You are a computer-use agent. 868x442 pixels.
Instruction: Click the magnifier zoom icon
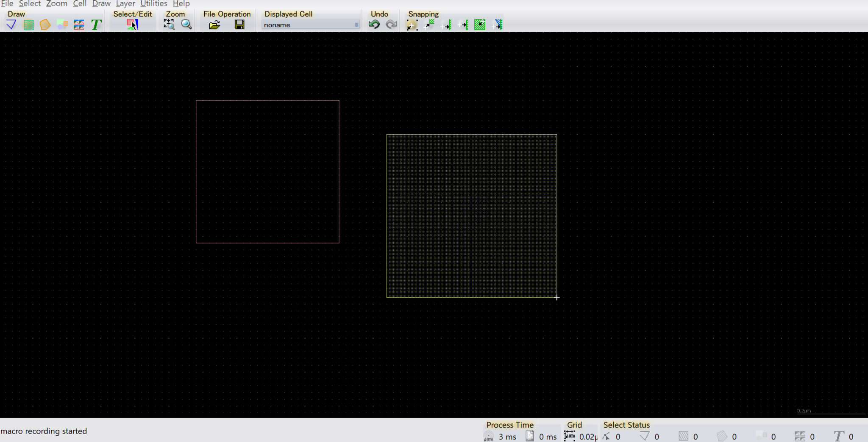pos(186,25)
